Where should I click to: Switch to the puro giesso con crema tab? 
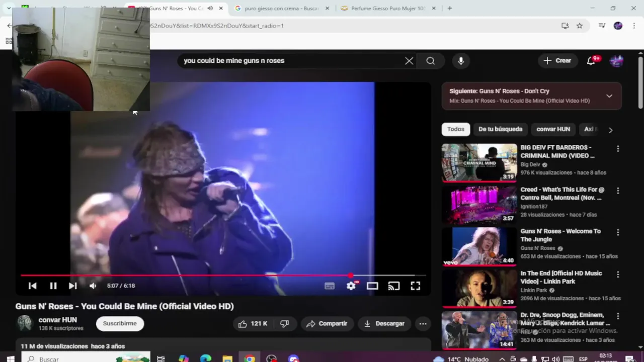coord(282,9)
